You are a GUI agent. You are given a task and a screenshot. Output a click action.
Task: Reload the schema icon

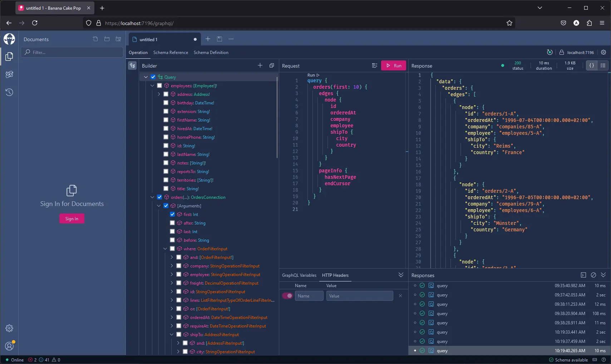point(550,52)
